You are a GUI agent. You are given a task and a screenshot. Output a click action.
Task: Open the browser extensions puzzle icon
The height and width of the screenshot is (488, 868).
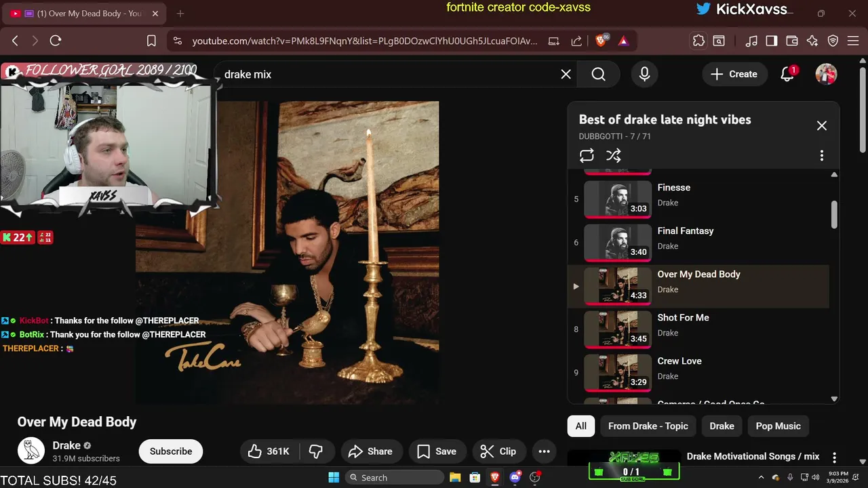click(x=698, y=41)
